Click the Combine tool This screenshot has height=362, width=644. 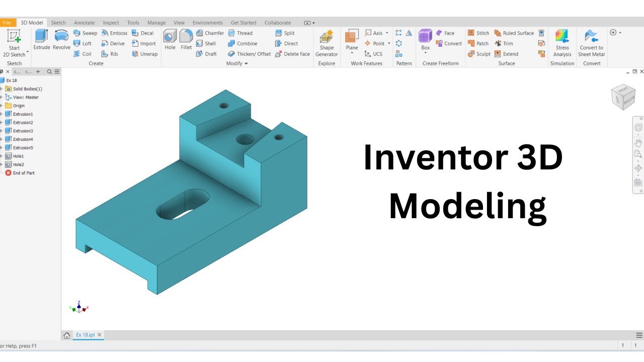point(243,43)
